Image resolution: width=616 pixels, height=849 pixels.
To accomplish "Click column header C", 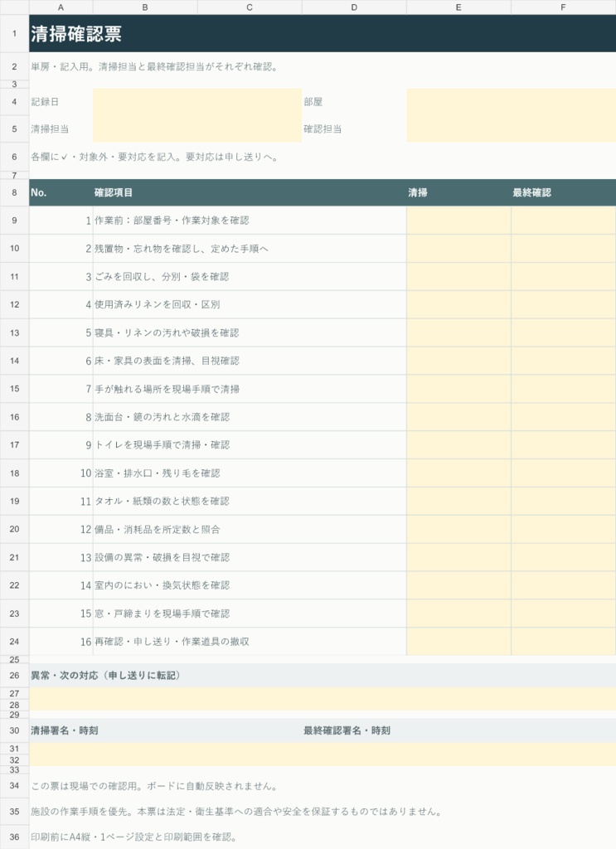I will coord(250,7).
